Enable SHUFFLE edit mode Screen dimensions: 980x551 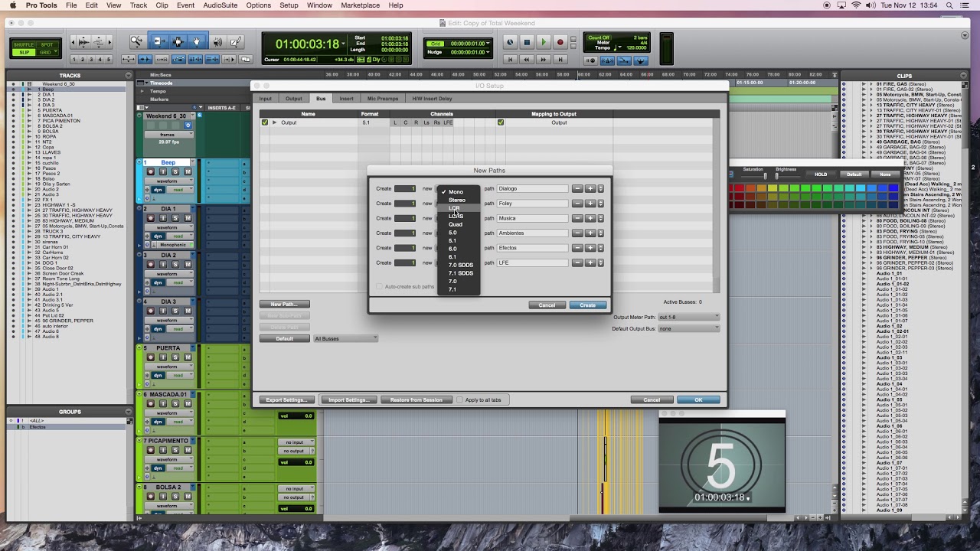coord(24,45)
